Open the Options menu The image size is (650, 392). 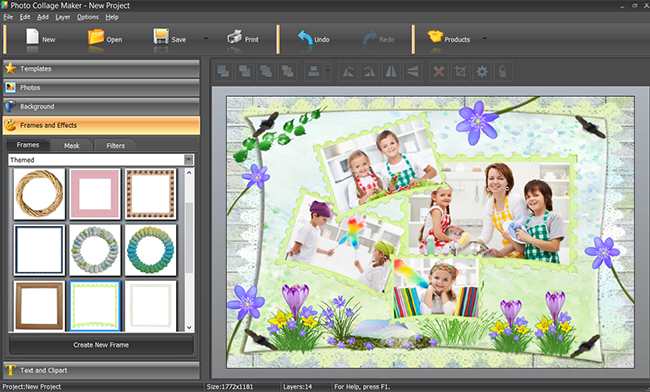click(x=87, y=17)
